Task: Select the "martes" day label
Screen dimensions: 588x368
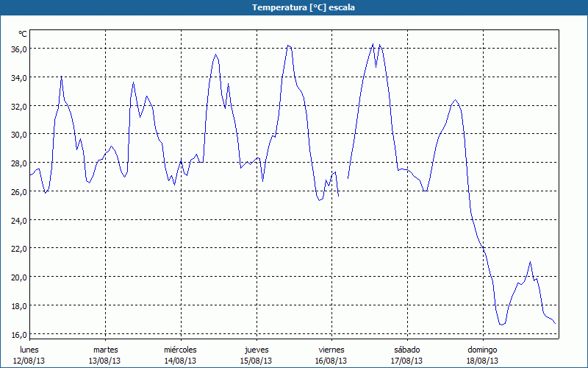Action: [105, 350]
